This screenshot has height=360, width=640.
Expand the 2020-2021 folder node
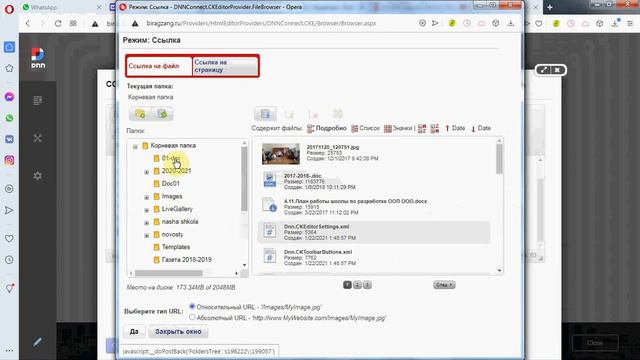(147, 172)
